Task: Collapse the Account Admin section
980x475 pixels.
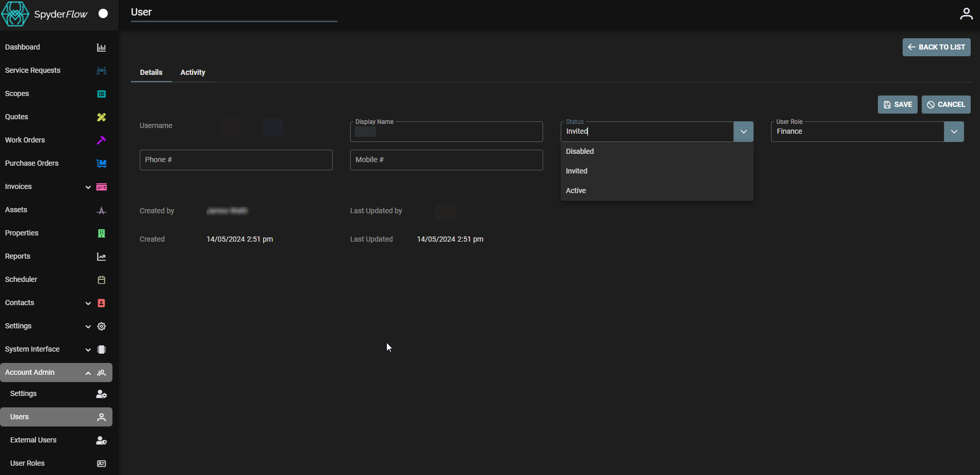Action: 88,373
